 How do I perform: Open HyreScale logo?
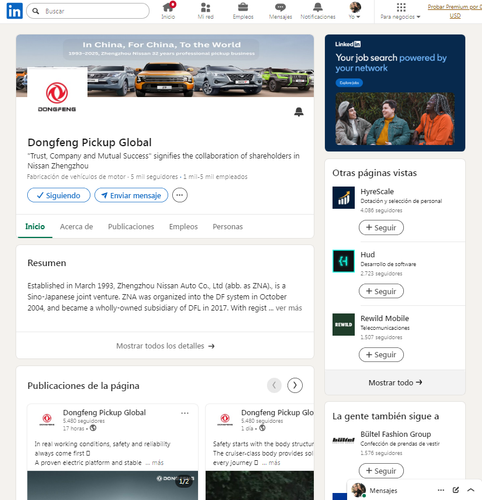tap(343, 197)
